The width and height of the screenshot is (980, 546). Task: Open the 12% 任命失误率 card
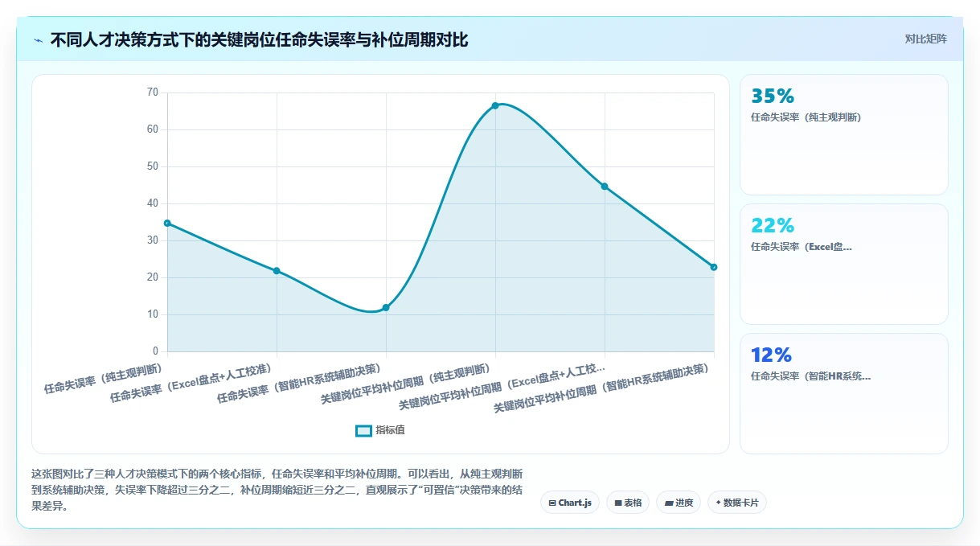tap(843, 393)
